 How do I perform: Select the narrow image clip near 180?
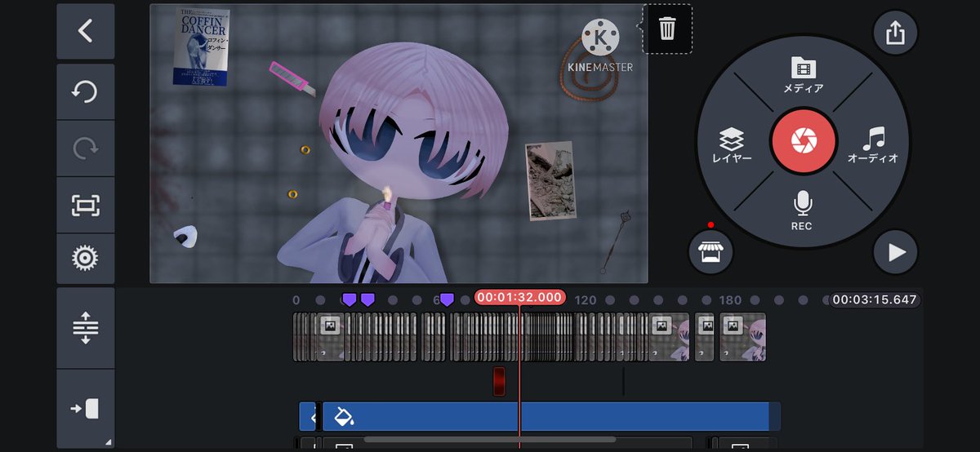click(x=704, y=337)
